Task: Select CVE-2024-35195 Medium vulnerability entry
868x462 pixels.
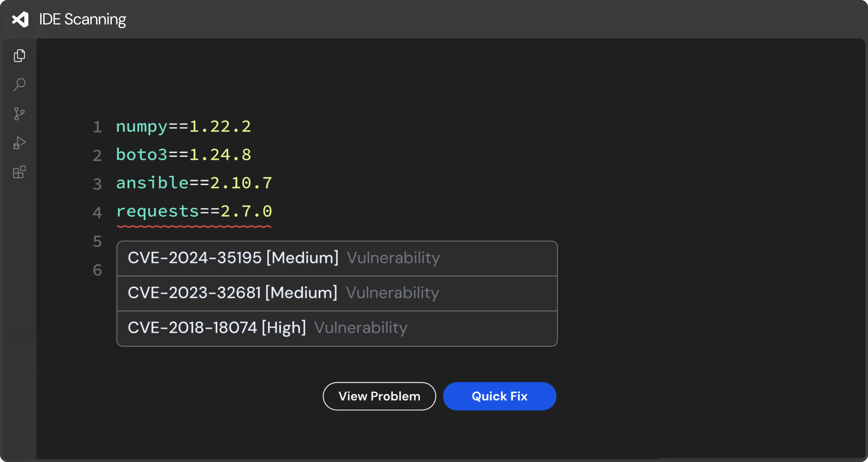Action: point(337,258)
